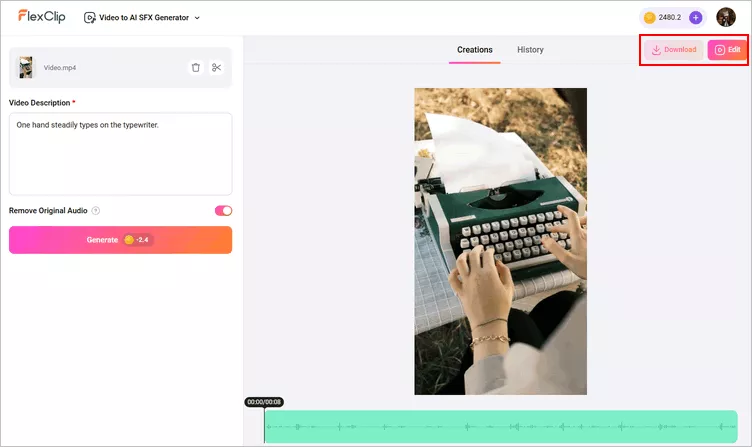The width and height of the screenshot is (752, 447).
Task: Click the typewriter video preview
Action: (500, 241)
